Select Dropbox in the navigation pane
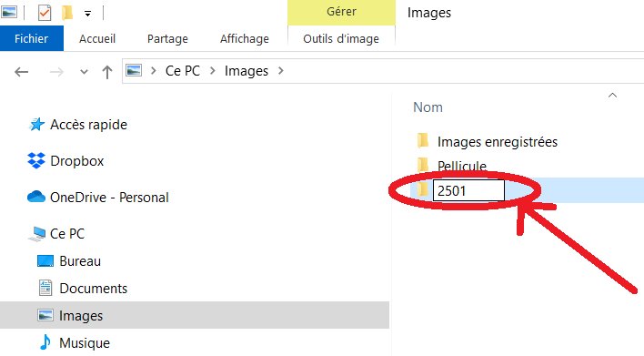 tap(76, 161)
